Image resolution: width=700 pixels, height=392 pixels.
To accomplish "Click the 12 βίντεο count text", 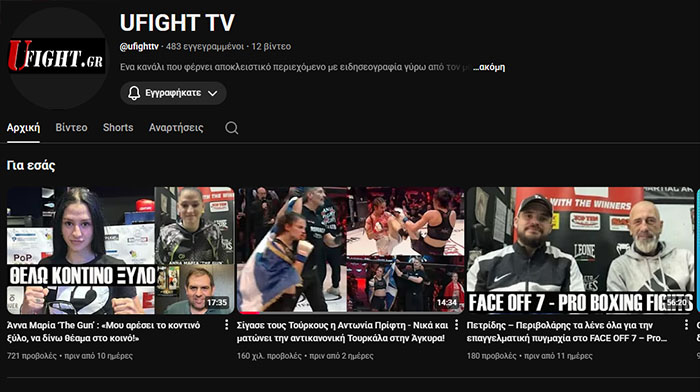I will [271, 46].
